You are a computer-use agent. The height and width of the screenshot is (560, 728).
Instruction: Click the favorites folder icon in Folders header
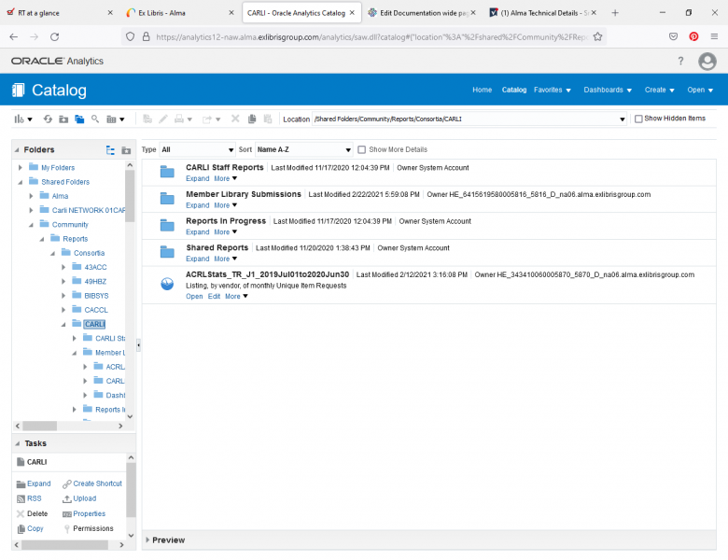[x=126, y=150]
